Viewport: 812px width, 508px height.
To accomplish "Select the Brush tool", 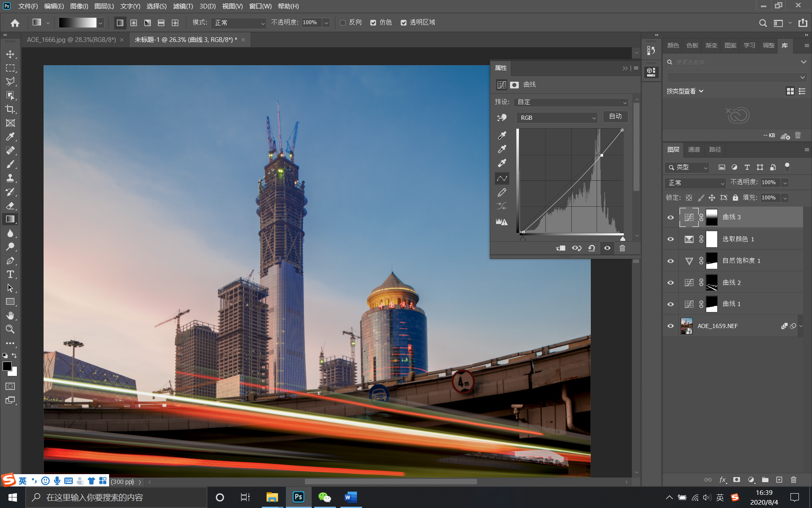I will point(10,164).
